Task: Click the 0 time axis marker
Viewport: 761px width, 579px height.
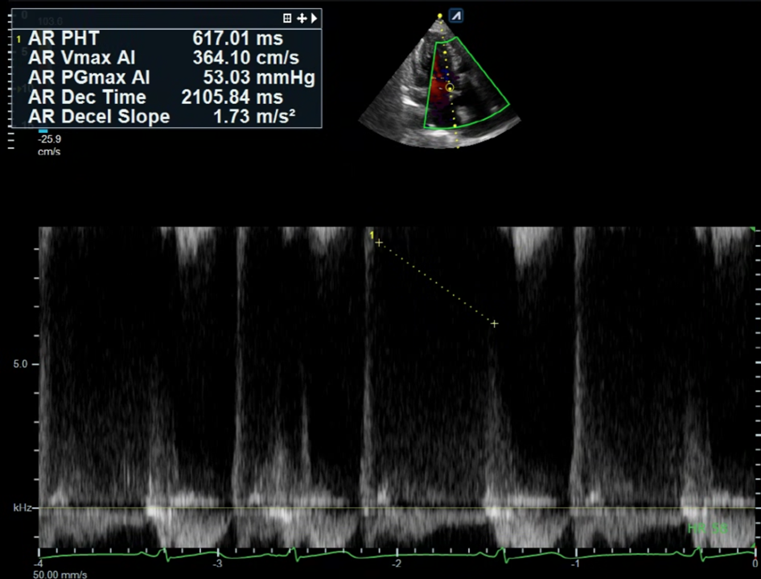Action: (x=755, y=563)
